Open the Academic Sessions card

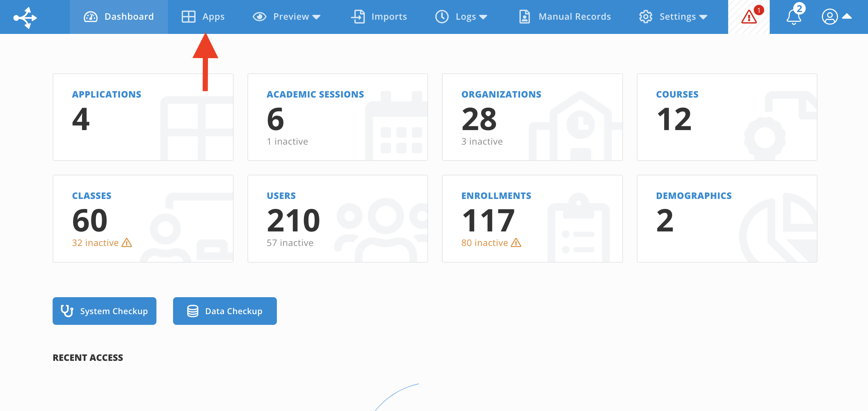[x=338, y=117]
